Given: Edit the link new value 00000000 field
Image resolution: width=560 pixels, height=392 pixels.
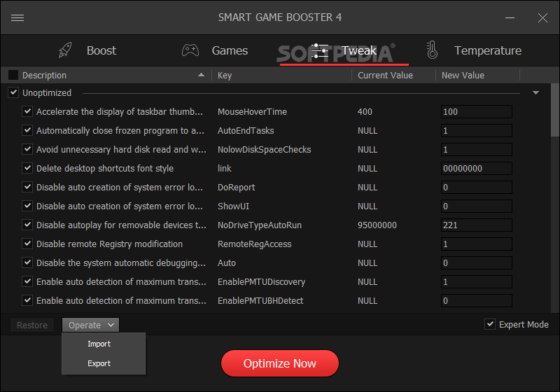Looking at the screenshot, I should [477, 169].
